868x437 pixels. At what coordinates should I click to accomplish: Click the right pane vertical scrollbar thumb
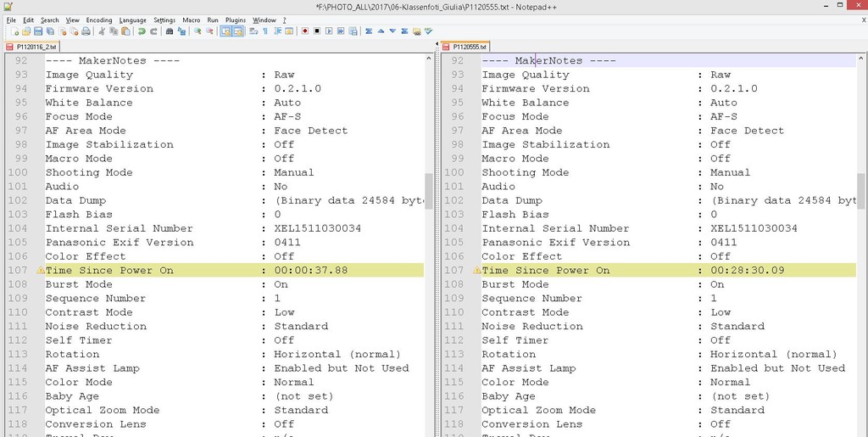pos(861,191)
